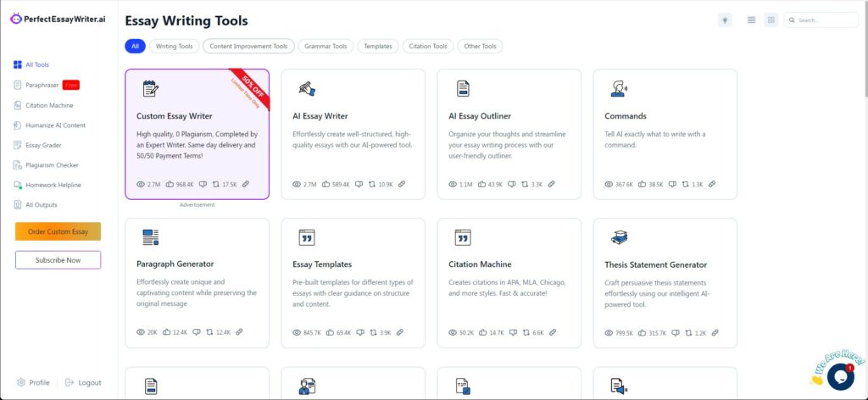Viewport: 868px width, 400px height.
Task: Open the Essay Templates card title
Action: pyautogui.click(x=322, y=264)
